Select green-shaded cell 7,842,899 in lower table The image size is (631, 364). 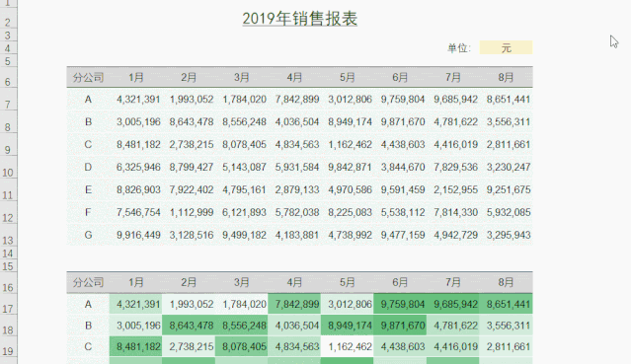[294, 304]
